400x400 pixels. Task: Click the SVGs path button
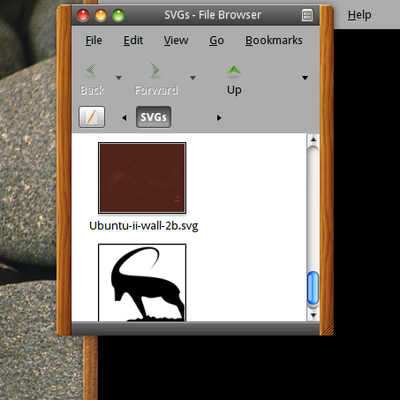153,117
